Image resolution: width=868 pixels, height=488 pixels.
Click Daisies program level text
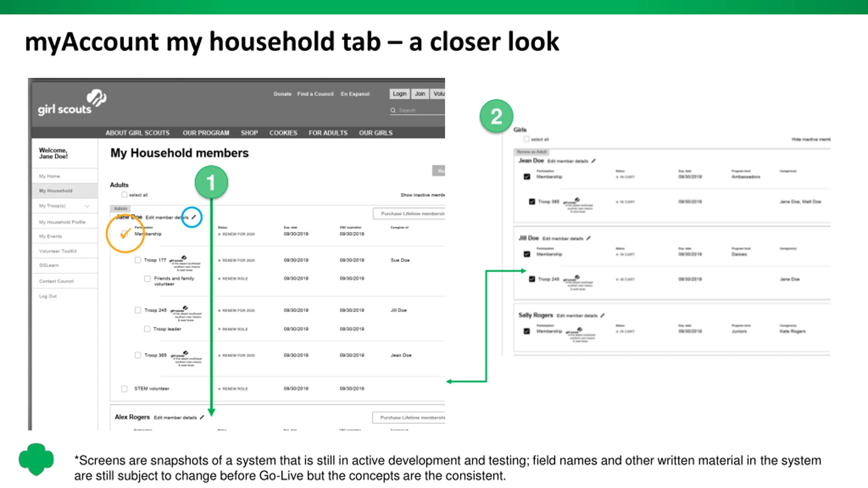[x=739, y=254]
